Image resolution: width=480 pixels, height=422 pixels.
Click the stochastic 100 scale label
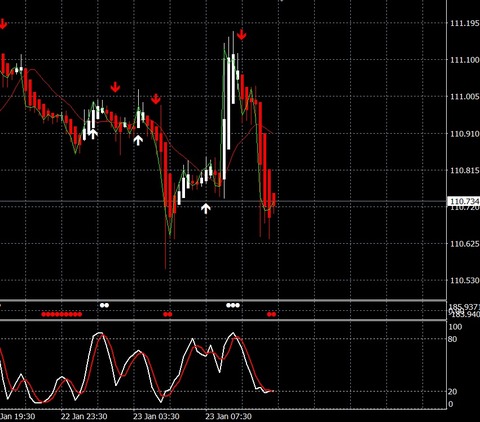pos(455,327)
